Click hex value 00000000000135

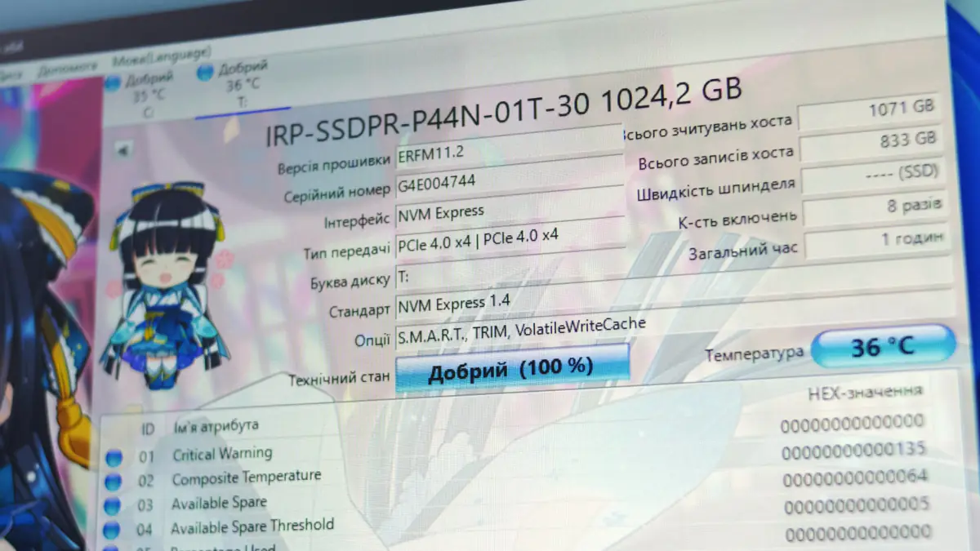pos(853,450)
